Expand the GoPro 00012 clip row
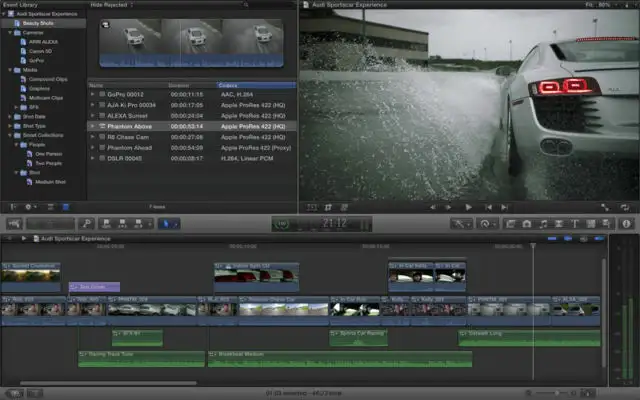 click(93, 95)
